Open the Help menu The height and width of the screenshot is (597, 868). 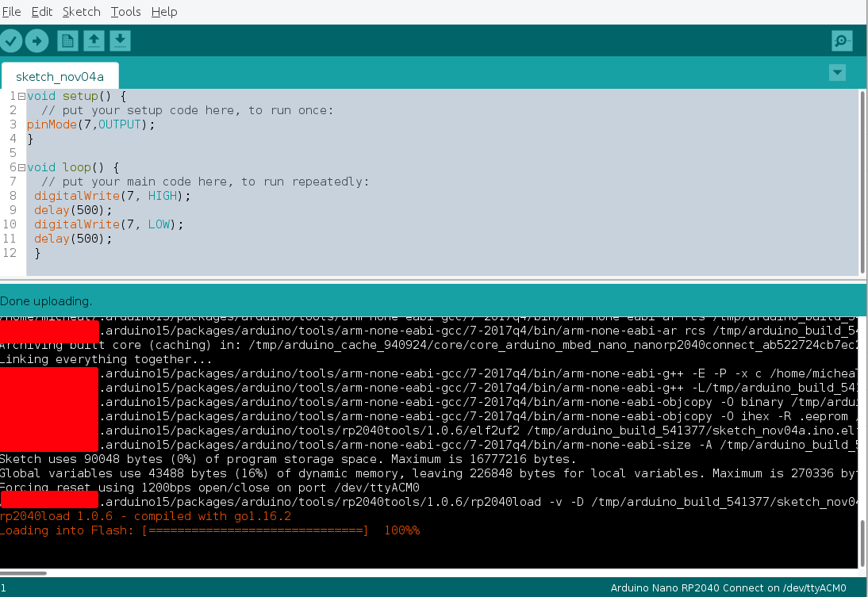[x=164, y=11]
